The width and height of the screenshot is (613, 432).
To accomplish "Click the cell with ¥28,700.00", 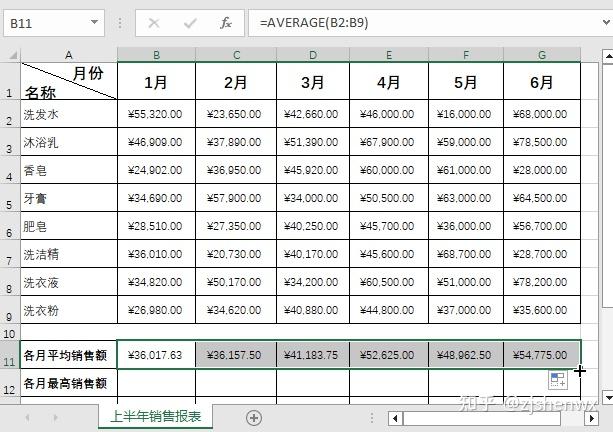I will pyautogui.click(x=542, y=254).
